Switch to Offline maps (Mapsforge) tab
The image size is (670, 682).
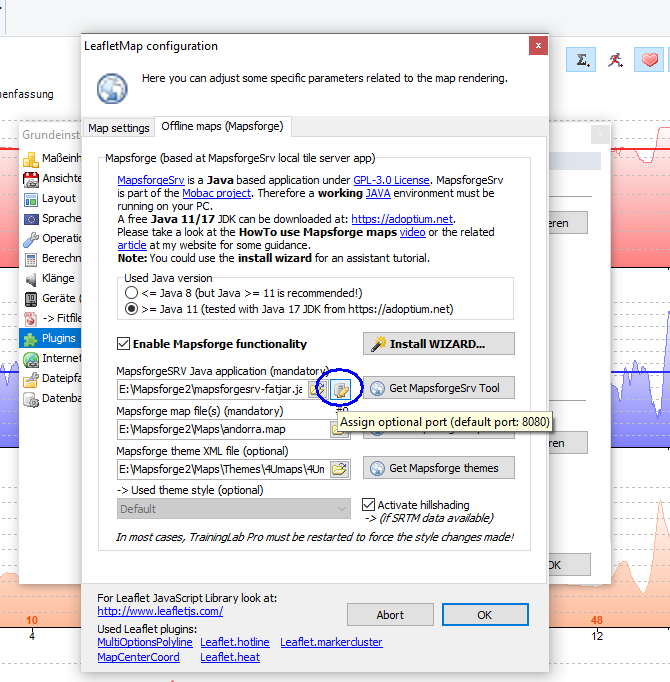click(x=222, y=126)
